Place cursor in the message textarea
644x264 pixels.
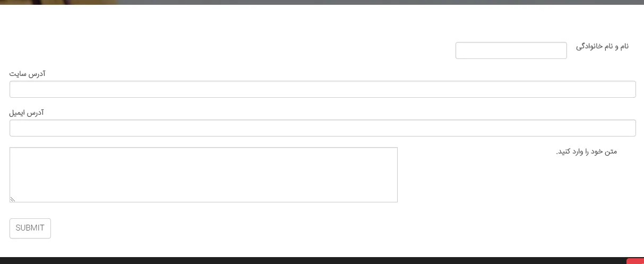coord(203,175)
